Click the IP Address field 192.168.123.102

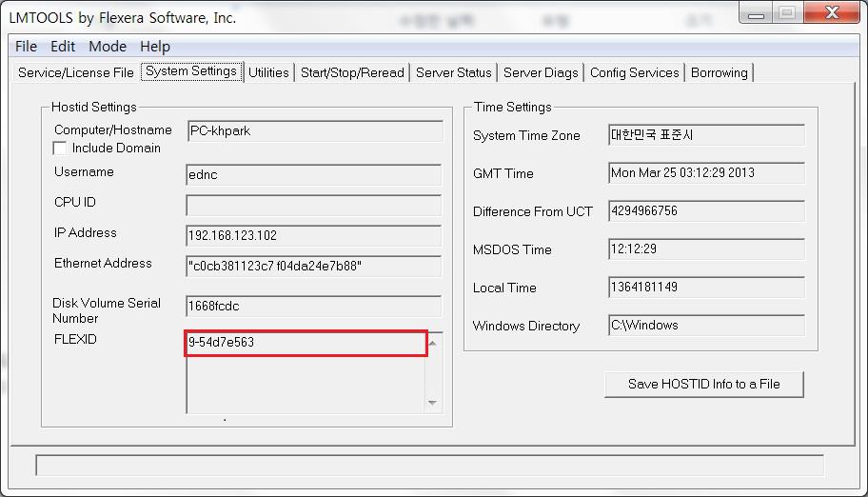pyautogui.click(x=313, y=235)
